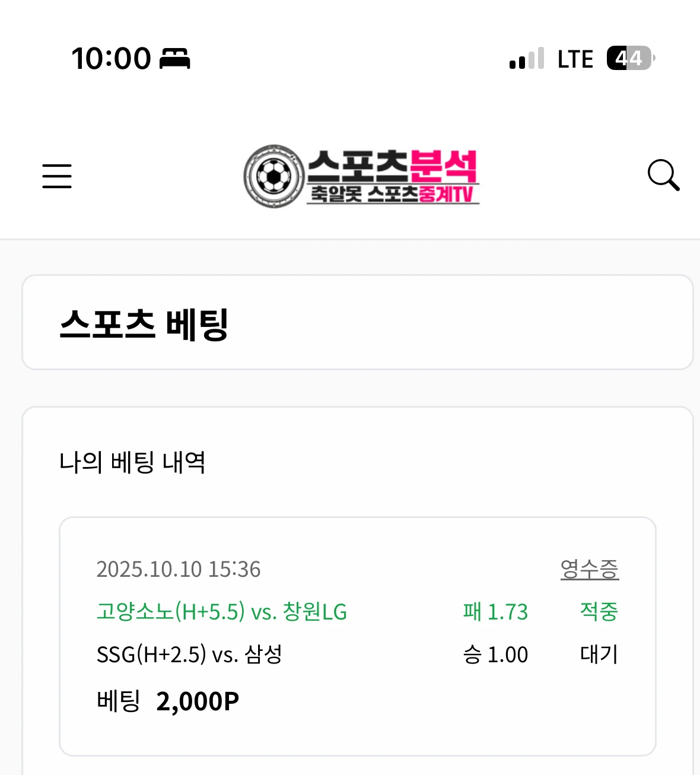Open the hamburger menu
The width and height of the screenshot is (700, 775).
[x=57, y=176]
